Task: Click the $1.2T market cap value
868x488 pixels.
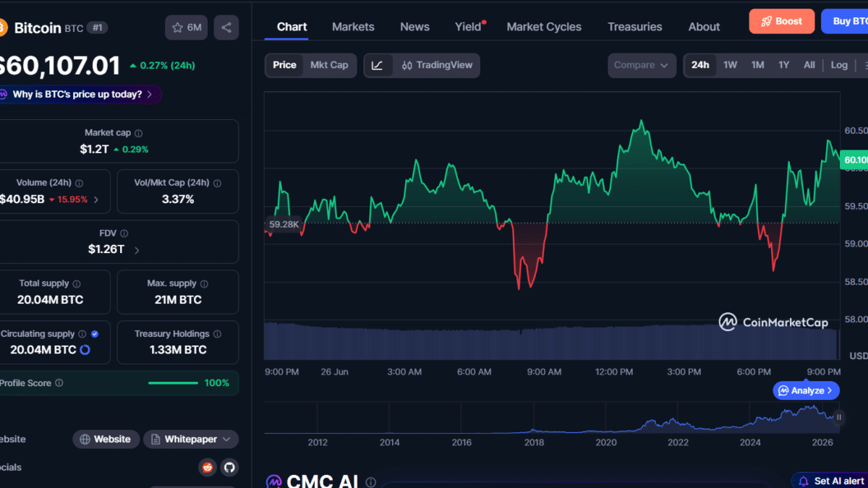Action: coord(94,149)
